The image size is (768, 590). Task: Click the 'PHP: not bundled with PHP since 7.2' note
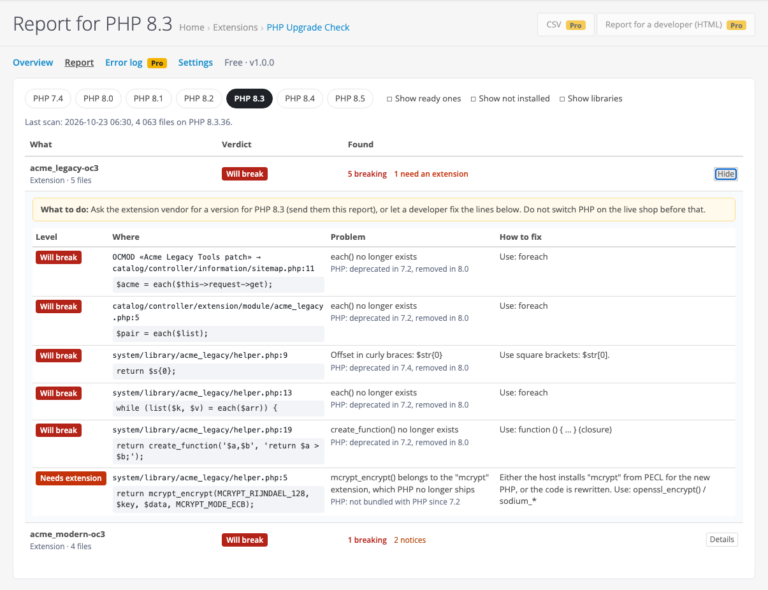[395, 502]
